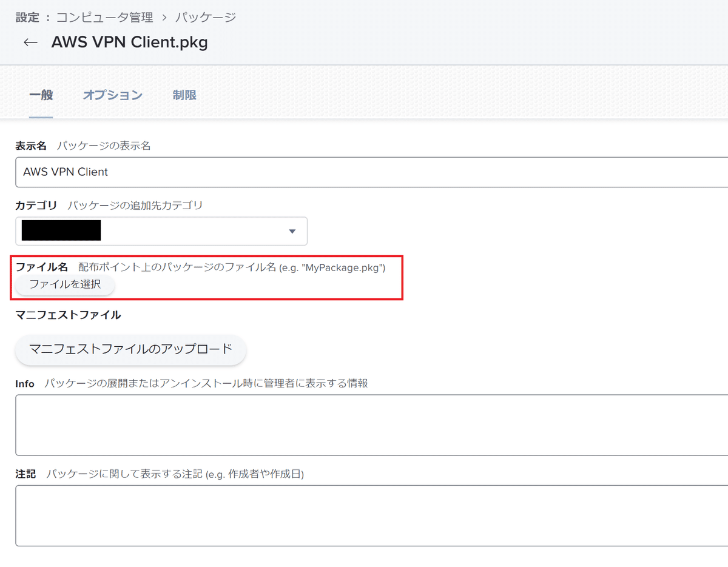Image resolution: width=728 pixels, height=567 pixels.
Task: Click the 注記 field label
Action: coord(26,474)
